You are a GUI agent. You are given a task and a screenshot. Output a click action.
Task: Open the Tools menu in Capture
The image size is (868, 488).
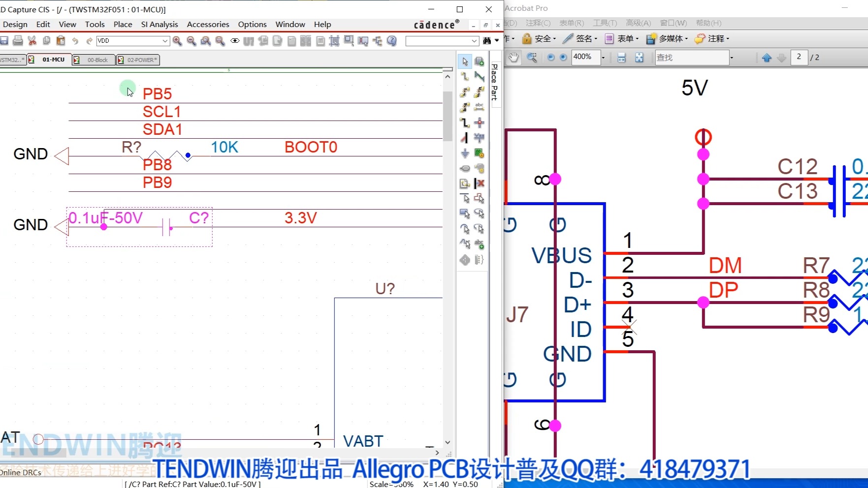[95, 25]
